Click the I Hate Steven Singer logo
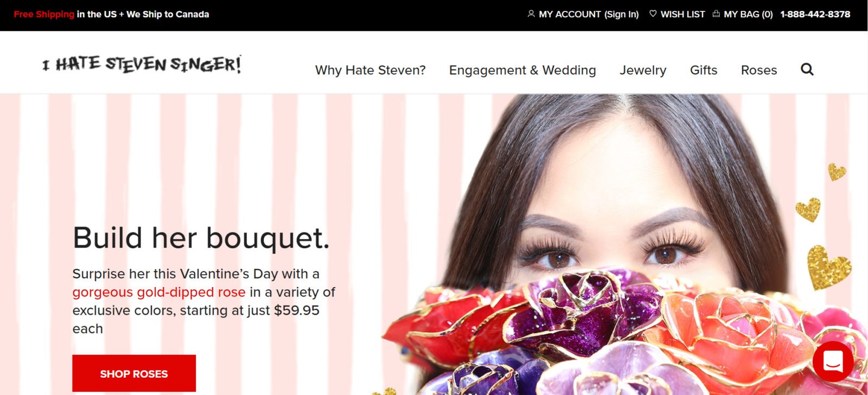The height and width of the screenshot is (395, 868). [142, 64]
